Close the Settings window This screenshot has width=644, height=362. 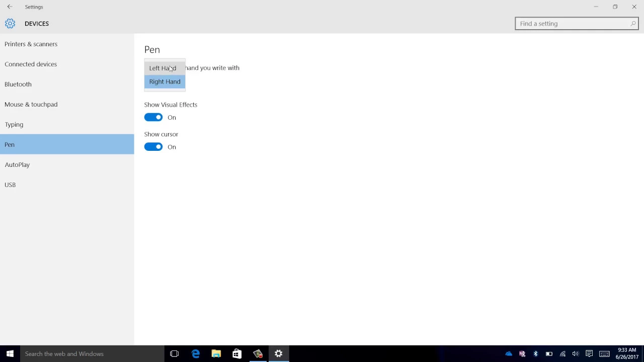click(634, 7)
